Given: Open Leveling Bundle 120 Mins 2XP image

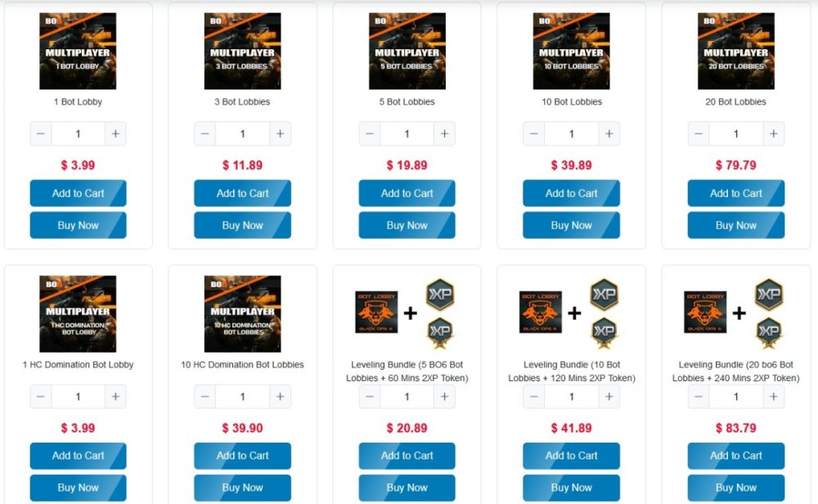Looking at the screenshot, I should 571,313.
